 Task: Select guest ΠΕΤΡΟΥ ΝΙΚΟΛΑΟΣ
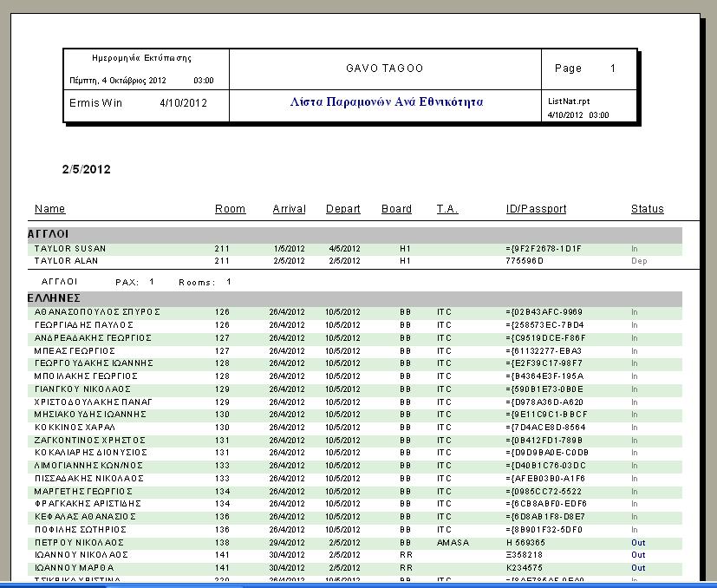(79, 543)
